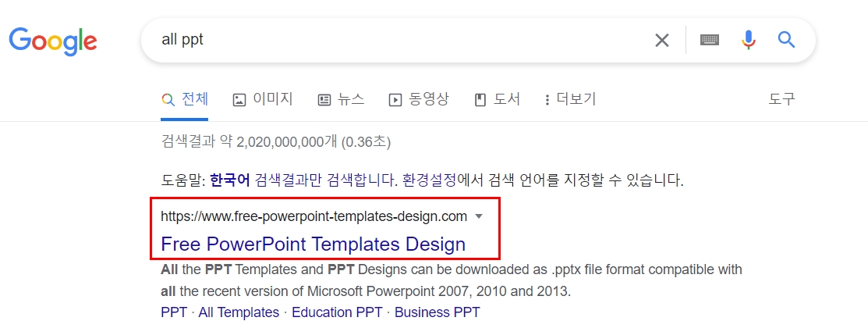
Task: Open the 도구 search tools
Action: (x=781, y=100)
